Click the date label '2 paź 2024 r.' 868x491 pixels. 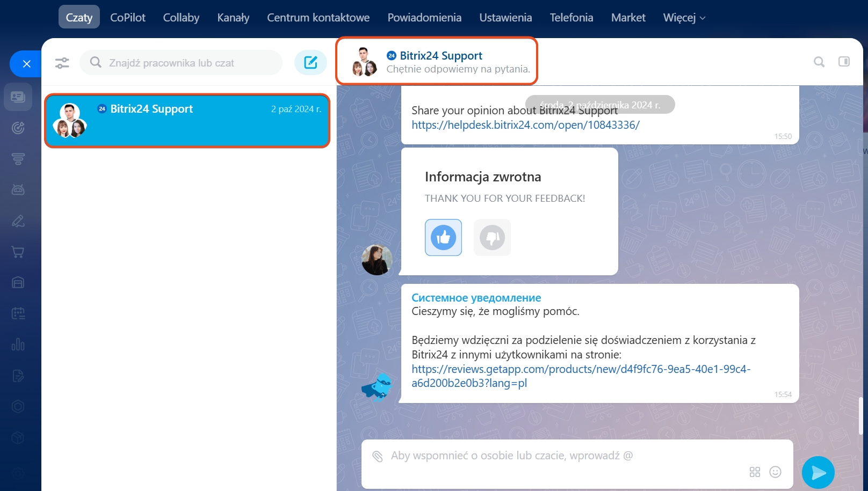click(296, 109)
